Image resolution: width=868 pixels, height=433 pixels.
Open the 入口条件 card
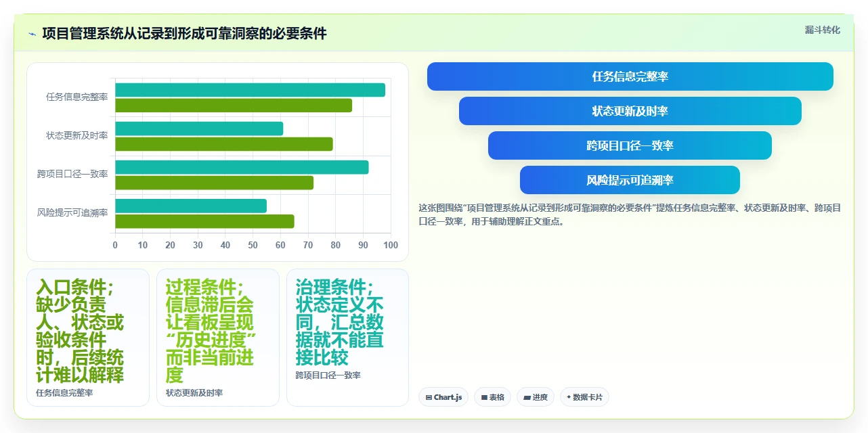88,338
